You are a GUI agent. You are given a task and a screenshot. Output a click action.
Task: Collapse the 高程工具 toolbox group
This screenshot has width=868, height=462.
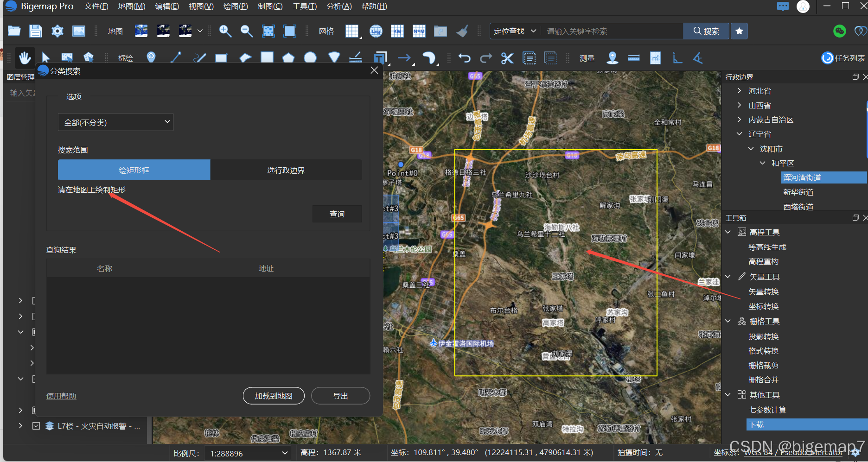[x=728, y=232]
